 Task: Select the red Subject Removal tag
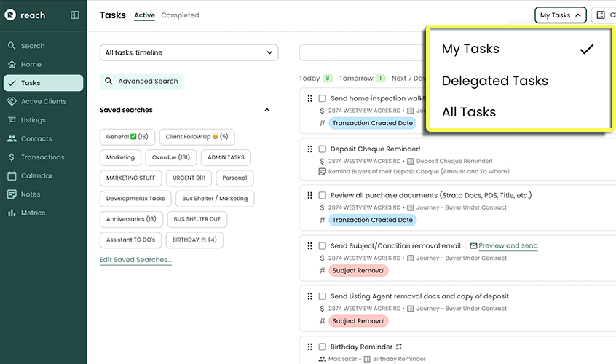pos(358,270)
